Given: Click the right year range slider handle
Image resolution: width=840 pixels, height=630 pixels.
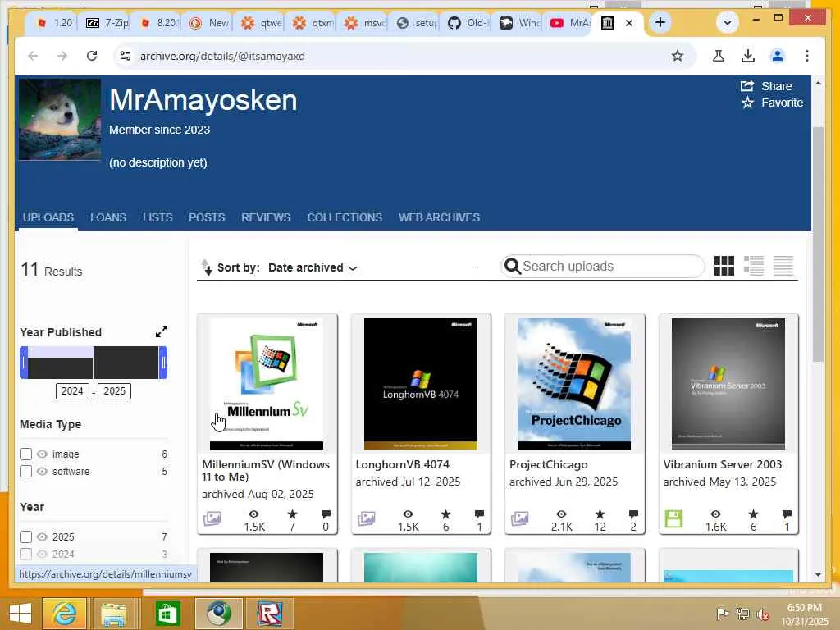Looking at the screenshot, I should tap(163, 363).
